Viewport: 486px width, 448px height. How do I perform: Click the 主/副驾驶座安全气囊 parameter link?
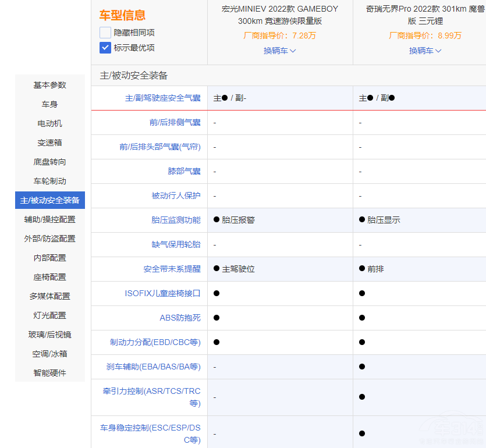(162, 98)
